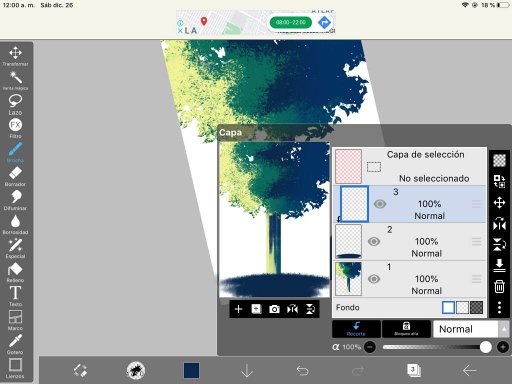Screen dimensions: 512x384
Task: Import photo with camera icon
Action: [274, 309]
